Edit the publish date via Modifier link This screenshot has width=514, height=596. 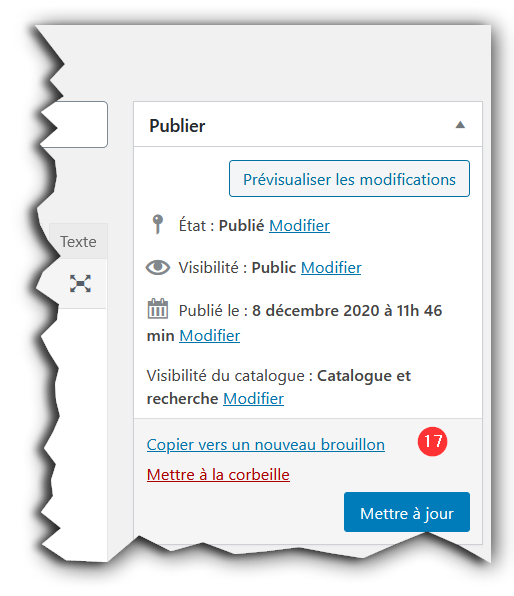(x=209, y=336)
